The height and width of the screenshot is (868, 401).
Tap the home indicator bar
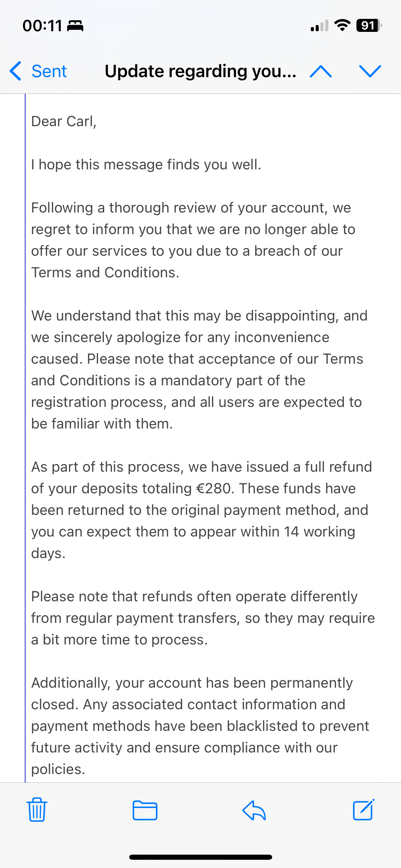[x=200, y=857]
